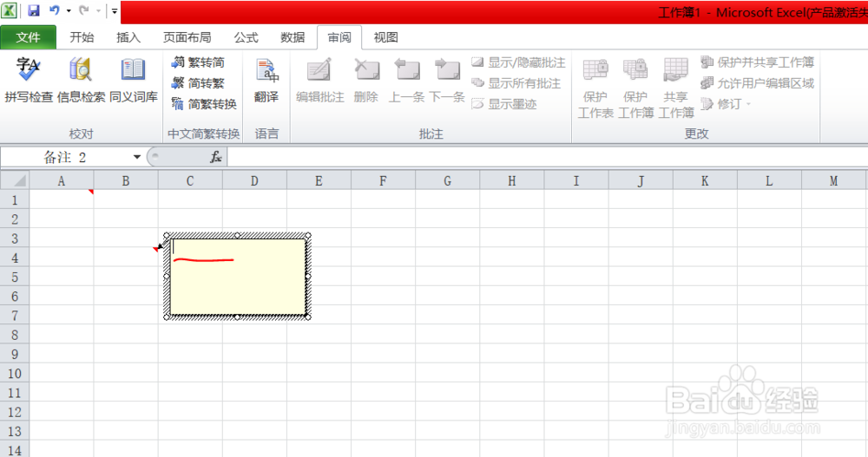This screenshot has height=457, width=868.
Task: Open the 文件 tab
Action: [28, 37]
